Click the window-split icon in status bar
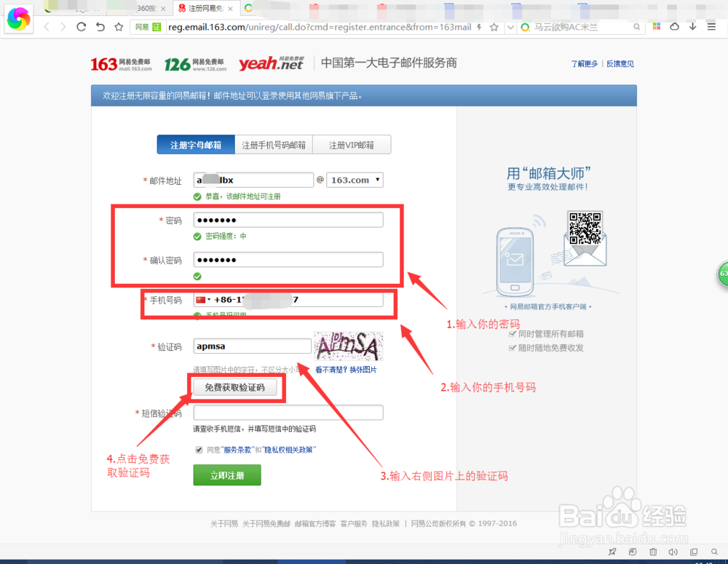The width and height of the screenshot is (728, 564). pyautogui.click(x=694, y=552)
